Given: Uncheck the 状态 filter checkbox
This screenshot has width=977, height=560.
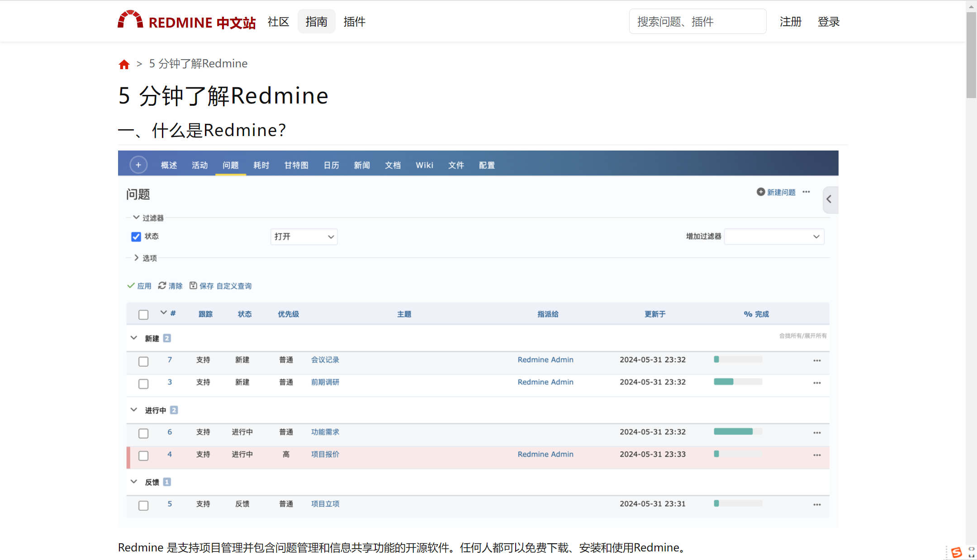Looking at the screenshot, I should (136, 237).
